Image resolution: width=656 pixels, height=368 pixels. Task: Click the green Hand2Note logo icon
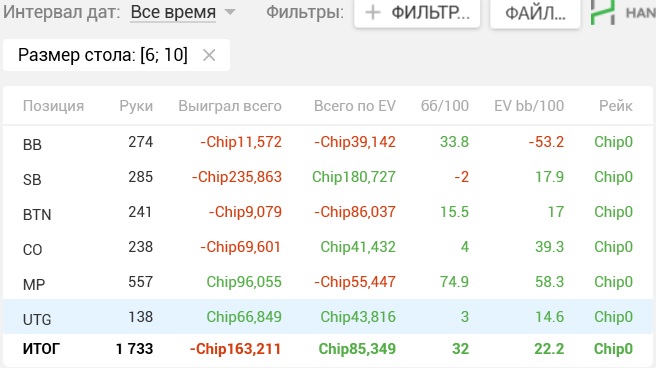coord(603,12)
